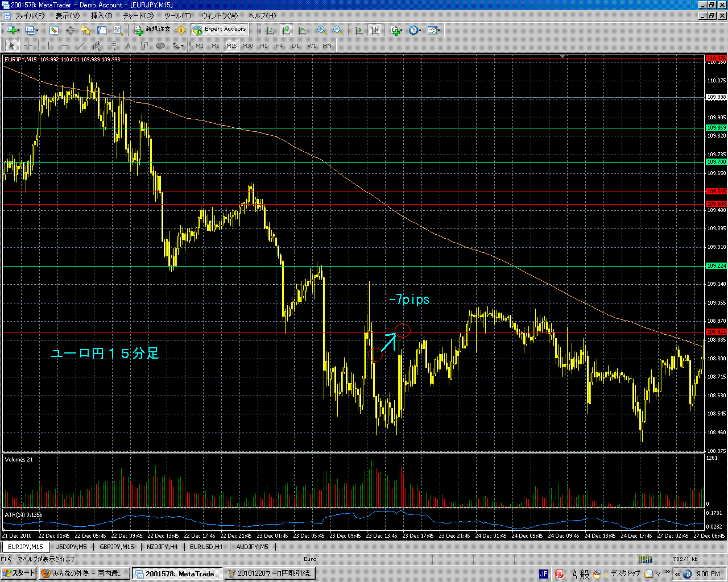Select the Fibonacci retracement tool
The width and height of the screenshot is (728, 582).
point(113,45)
